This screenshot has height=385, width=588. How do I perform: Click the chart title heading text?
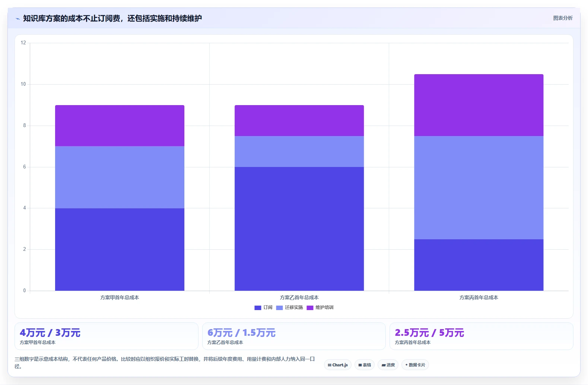[x=112, y=18]
